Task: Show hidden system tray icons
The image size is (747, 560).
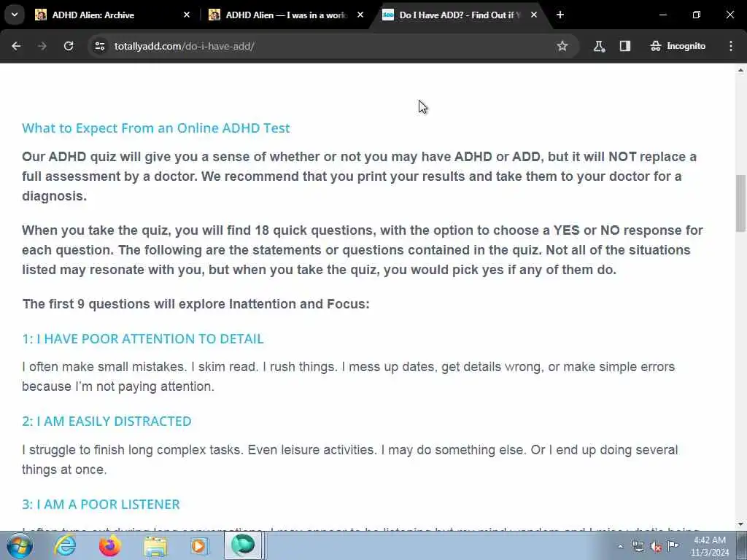Action: pos(620,546)
